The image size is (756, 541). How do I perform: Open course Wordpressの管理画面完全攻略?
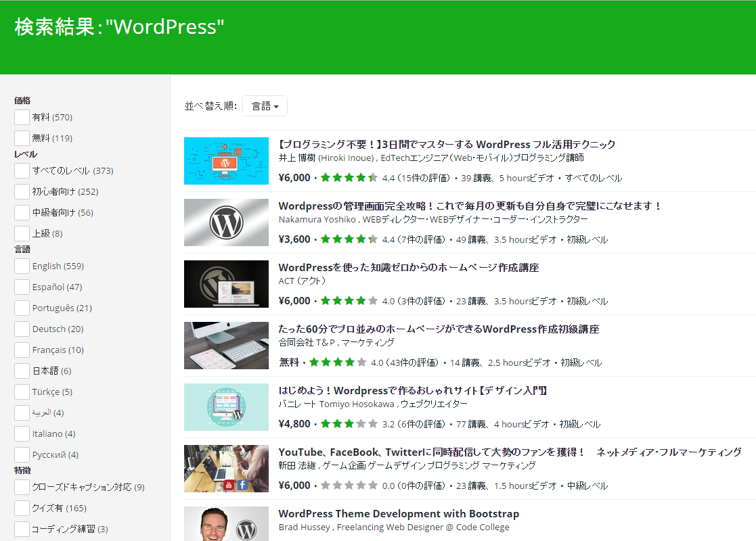click(x=470, y=206)
